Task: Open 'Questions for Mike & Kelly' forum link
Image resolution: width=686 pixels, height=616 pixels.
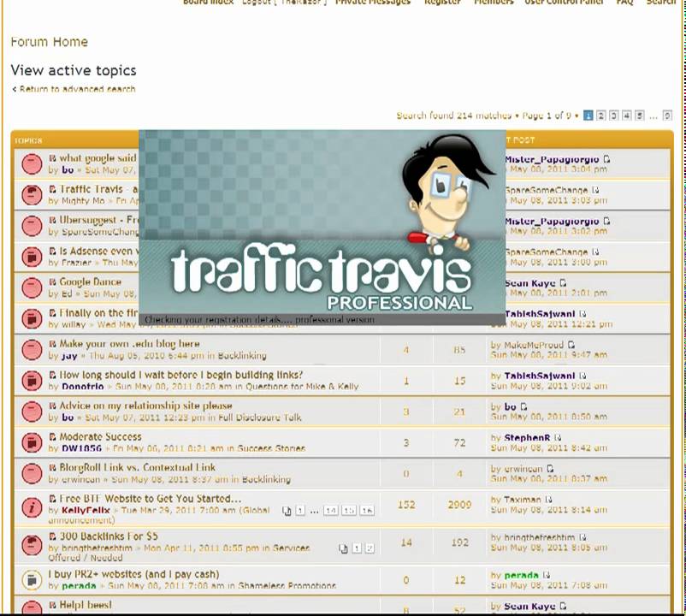Action: click(x=302, y=387)
